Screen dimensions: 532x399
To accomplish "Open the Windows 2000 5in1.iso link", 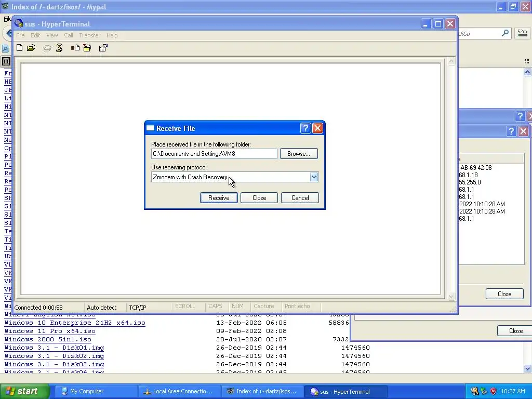I will 48,339.
